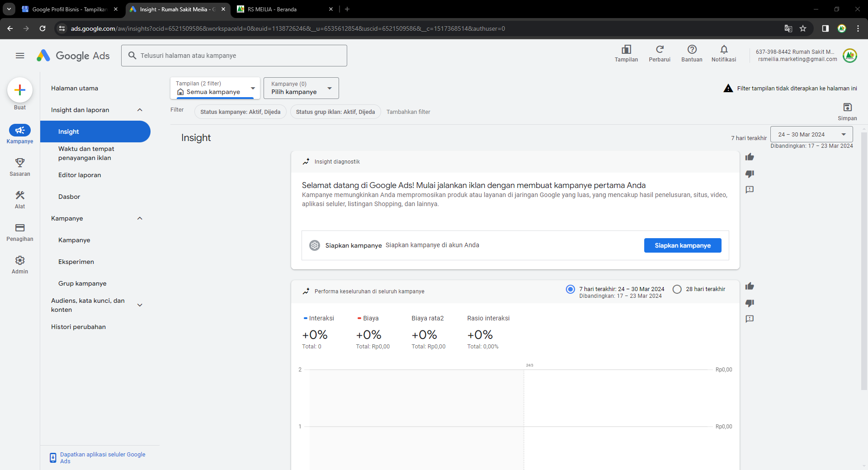Click the browser address bar URL
Image resolution: width=868 pixels, height=470 pixels.
point(288,28)
